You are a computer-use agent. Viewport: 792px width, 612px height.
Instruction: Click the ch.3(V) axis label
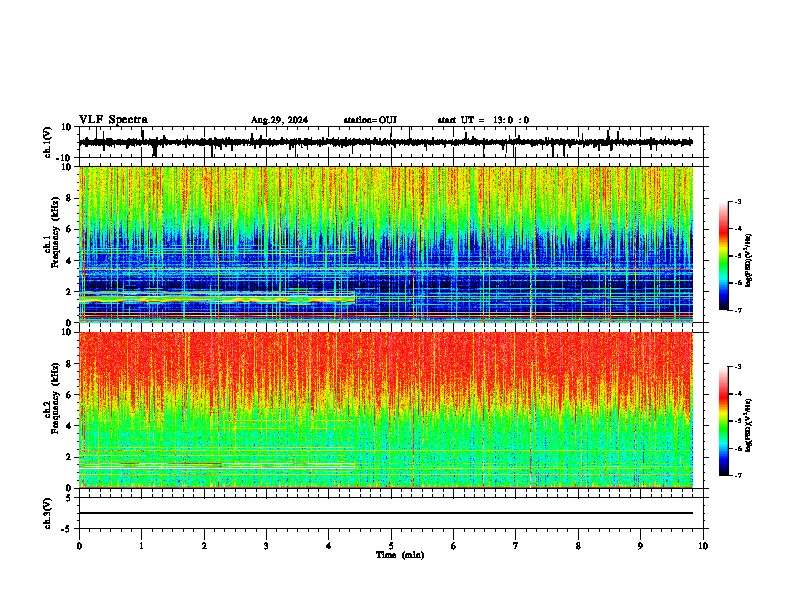(x=47, y=513)
